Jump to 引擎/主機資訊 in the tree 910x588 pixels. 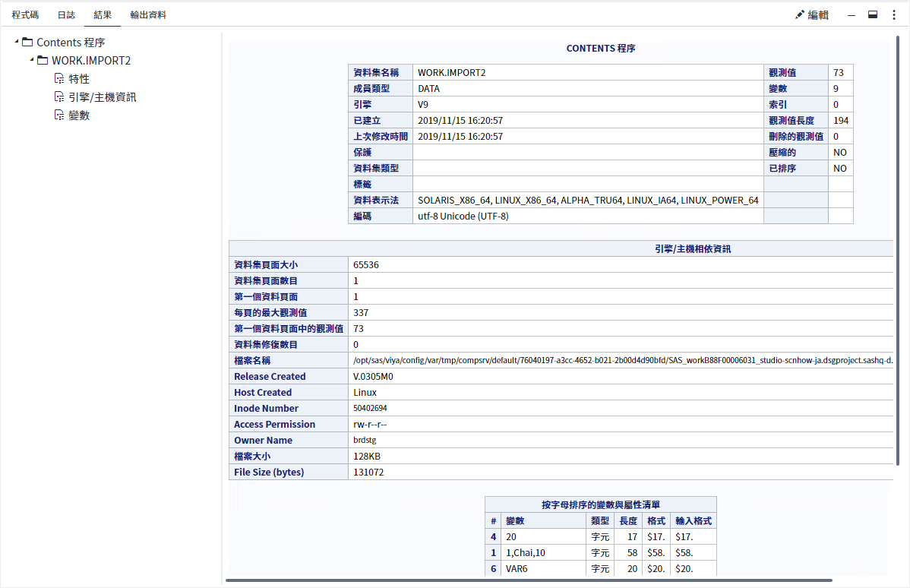click(x=103, y=97)
